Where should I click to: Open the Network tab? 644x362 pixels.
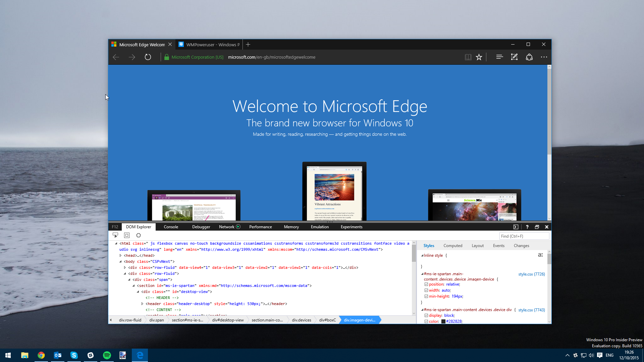[x=226, y=227]
